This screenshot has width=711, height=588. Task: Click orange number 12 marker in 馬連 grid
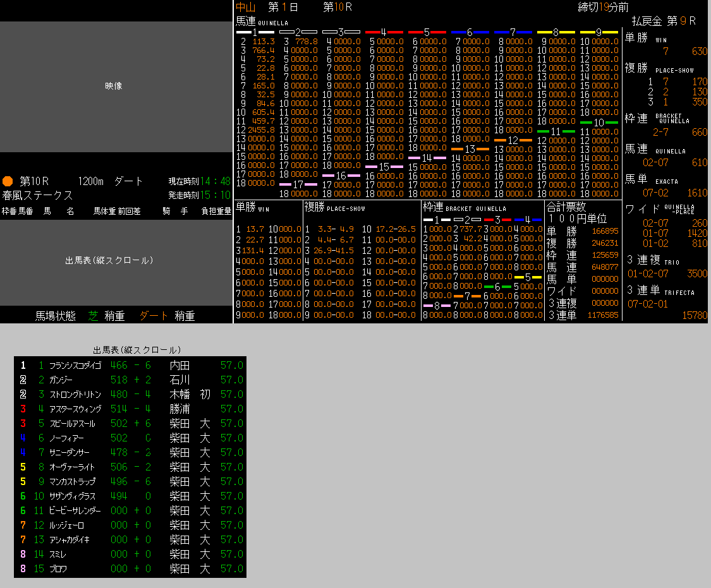coord(512,140)
